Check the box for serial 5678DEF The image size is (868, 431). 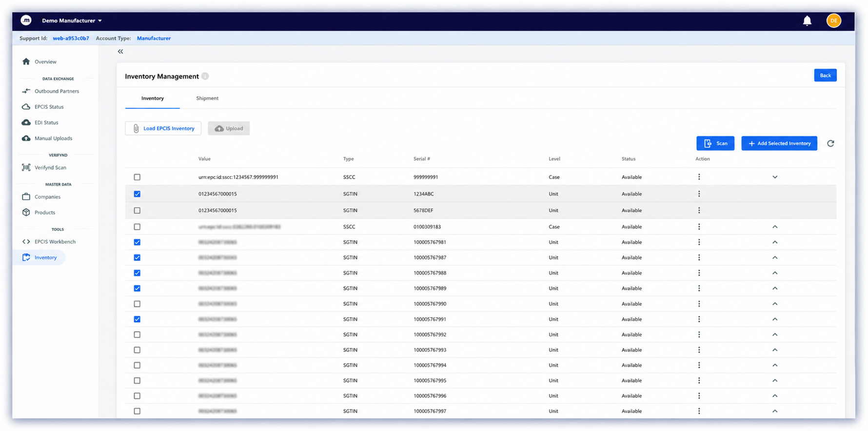click(x=137, y=210)
